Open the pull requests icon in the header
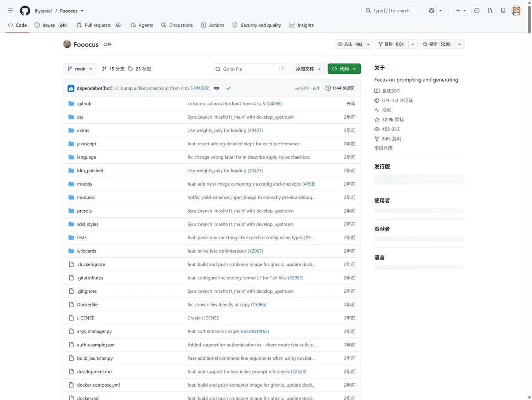This screenshot has height=400, width=532. 490,11
